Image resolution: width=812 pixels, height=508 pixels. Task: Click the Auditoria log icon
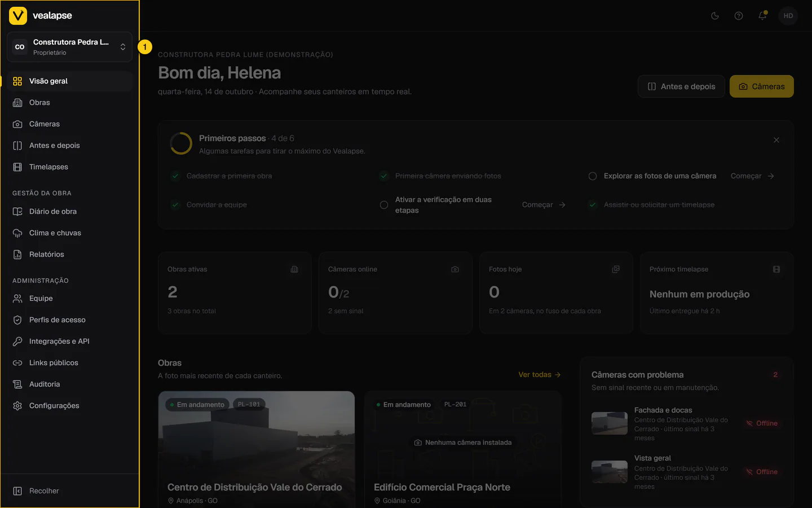tap(17, 384)
